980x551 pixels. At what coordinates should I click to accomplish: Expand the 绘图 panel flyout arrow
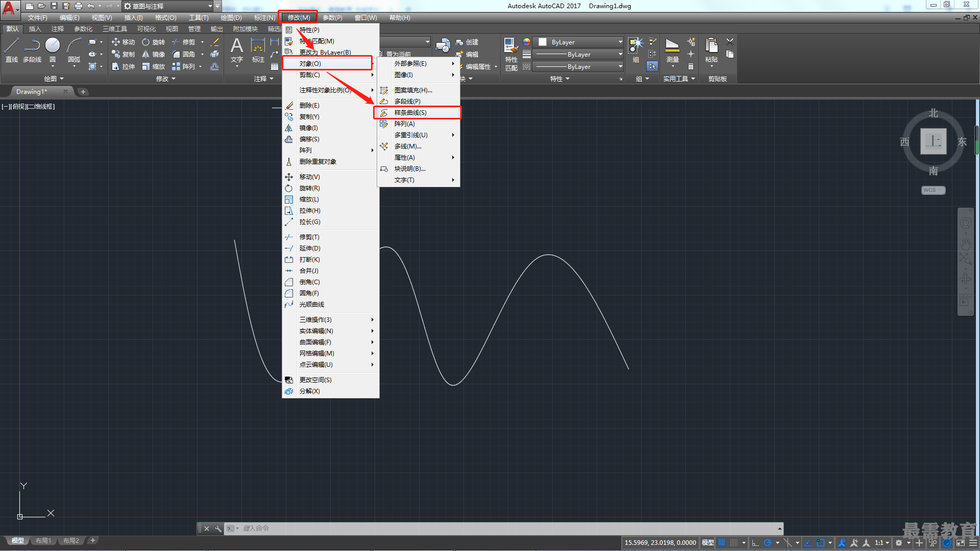pyautogui.click(x=62, y=79)
